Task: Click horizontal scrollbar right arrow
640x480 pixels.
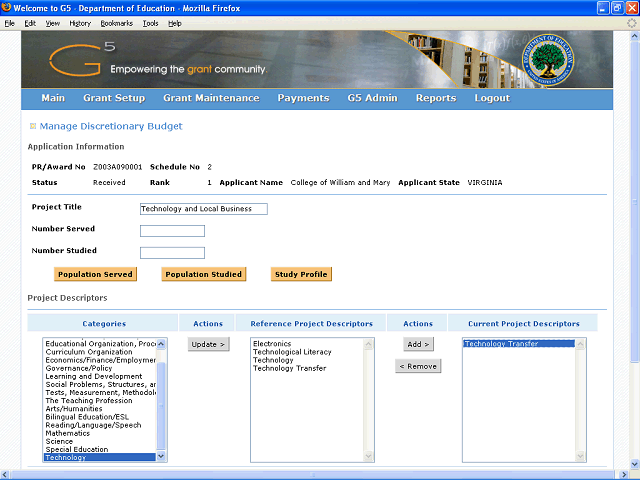Action: click(624, 475)
